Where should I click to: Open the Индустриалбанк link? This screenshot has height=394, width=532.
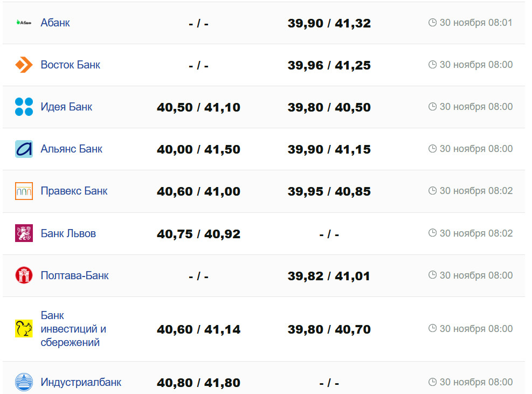tap(81, 382)
